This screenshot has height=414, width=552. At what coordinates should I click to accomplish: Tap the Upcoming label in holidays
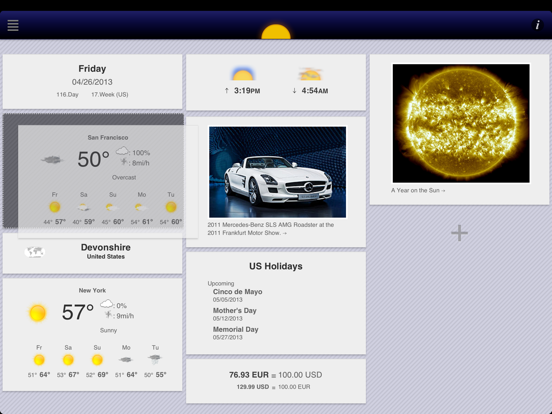(221, 283)
